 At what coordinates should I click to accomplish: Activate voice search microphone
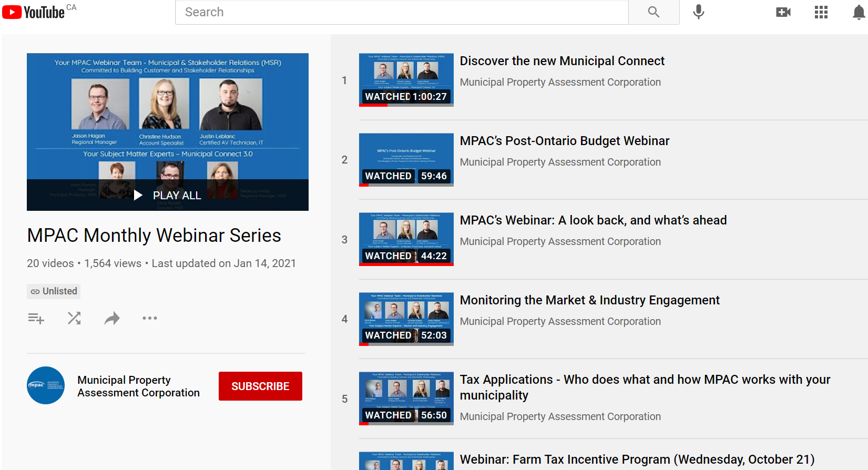[698, 12]
